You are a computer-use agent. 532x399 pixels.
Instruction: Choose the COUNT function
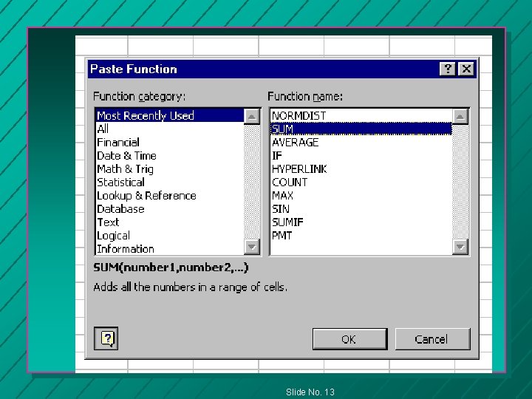coord(361,183)
